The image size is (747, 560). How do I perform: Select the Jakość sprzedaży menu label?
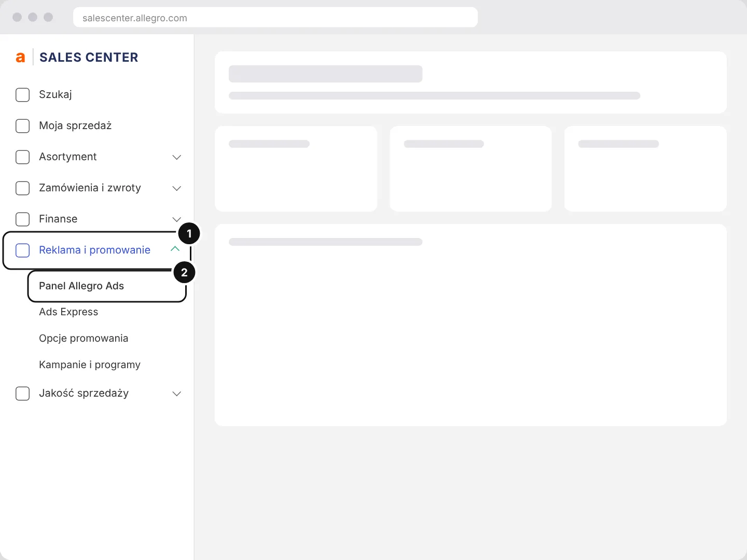pos(84,393)
